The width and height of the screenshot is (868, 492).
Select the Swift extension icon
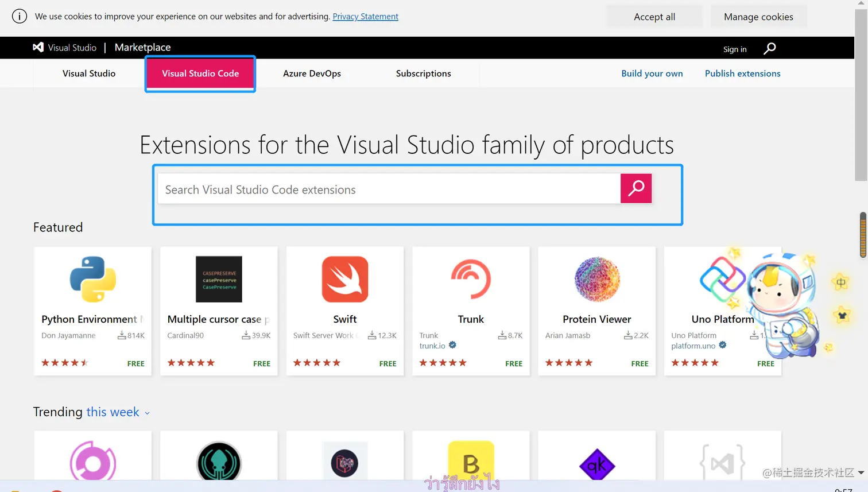point(344,279)
